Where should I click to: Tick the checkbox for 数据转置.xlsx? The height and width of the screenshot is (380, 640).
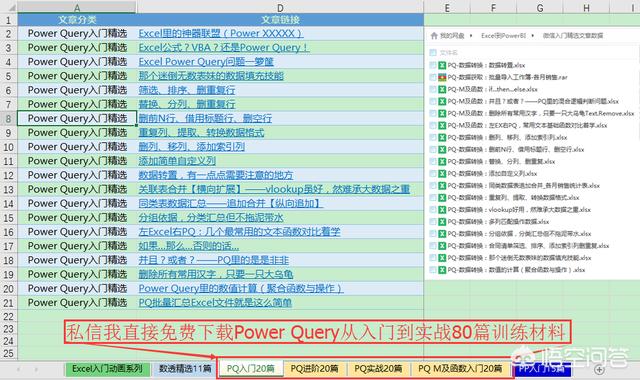433,65
